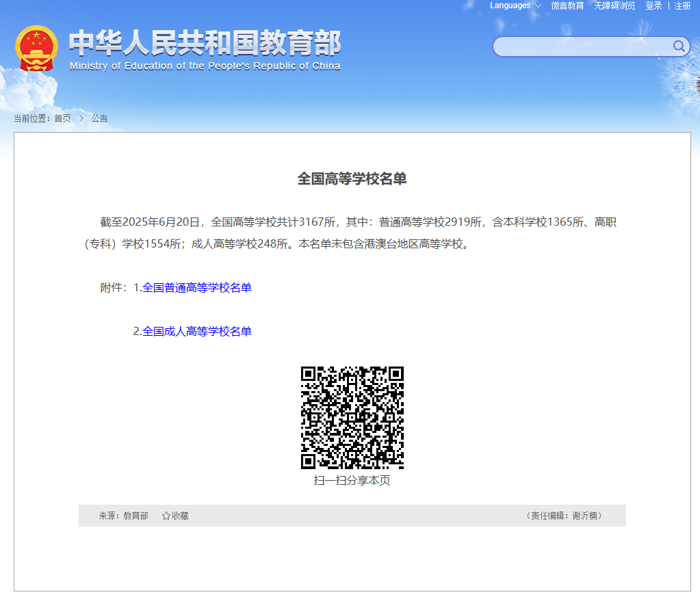Click the 中华人民共和国教育部 site title
The height and width of the screenshot is (597, 700).
pos(205,43)
